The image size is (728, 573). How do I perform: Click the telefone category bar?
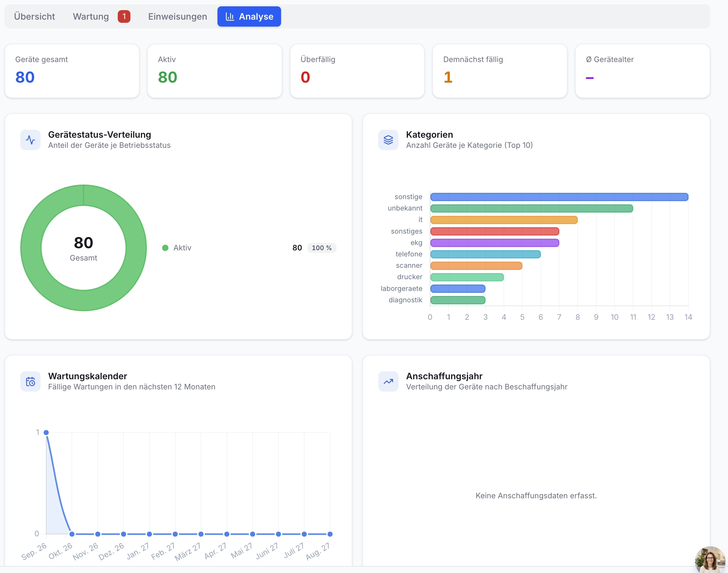point(485,254)
